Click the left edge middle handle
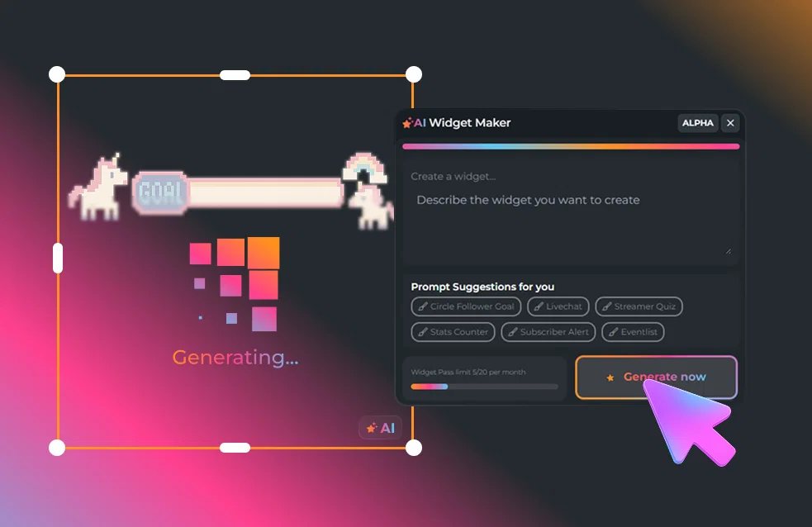 click(x=58, y=258)
